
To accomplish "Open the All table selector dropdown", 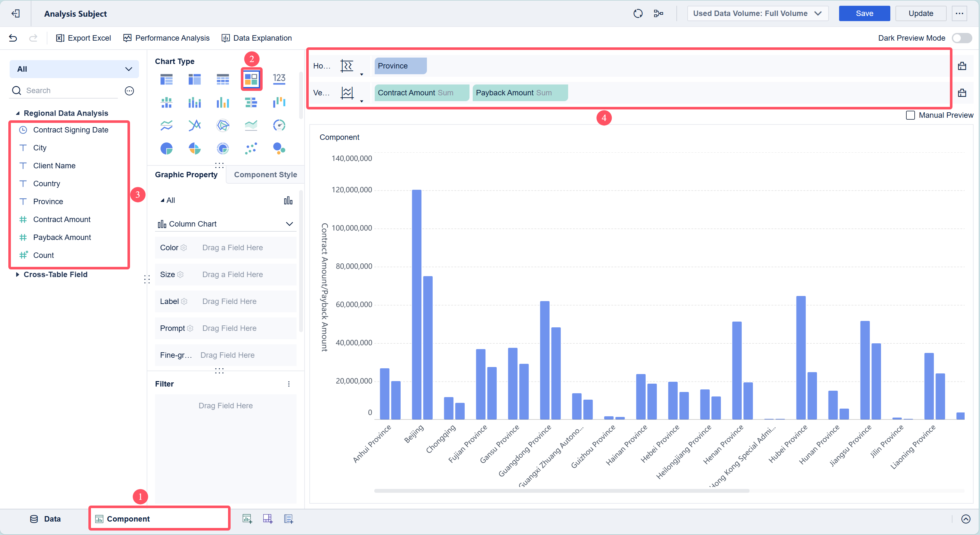I will (x=74, y=69).
